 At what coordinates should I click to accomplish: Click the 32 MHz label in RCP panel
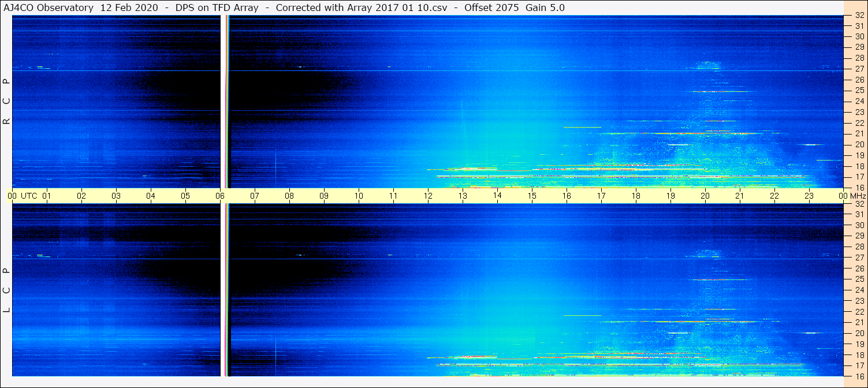click(859, 16)
